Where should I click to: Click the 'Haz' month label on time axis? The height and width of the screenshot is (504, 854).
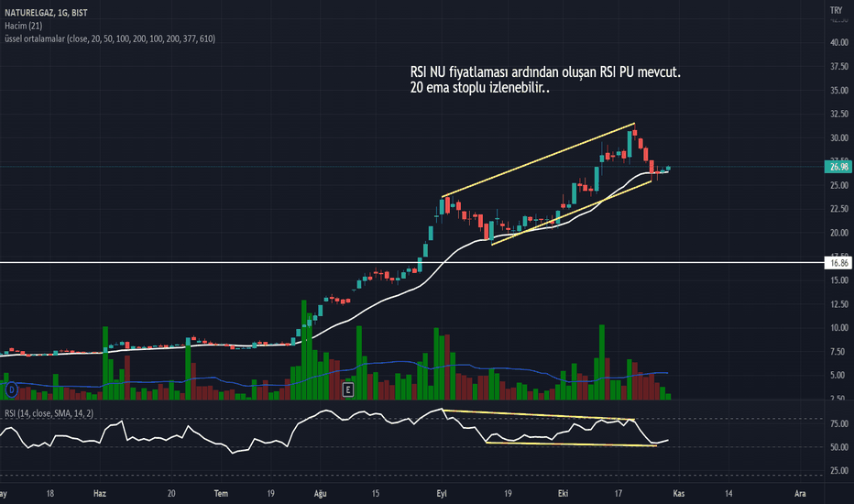(x=100, y=494)
